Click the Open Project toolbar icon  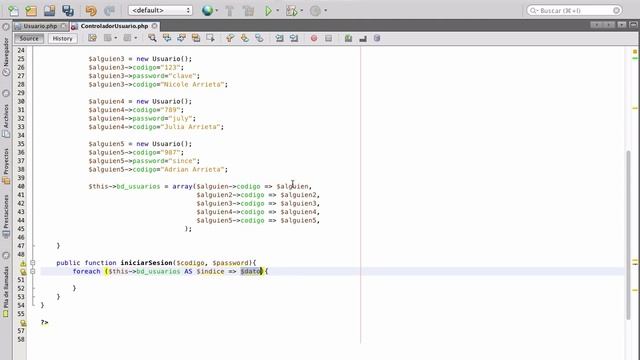point(49,10)
